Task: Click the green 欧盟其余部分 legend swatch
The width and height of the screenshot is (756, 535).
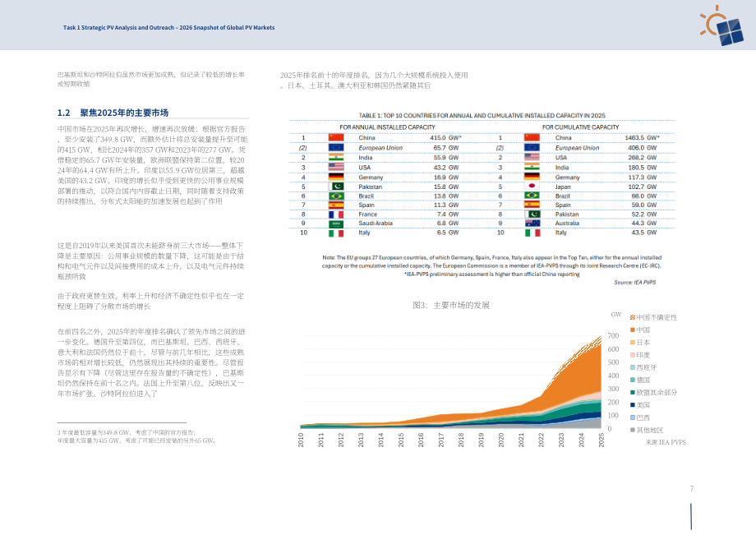Action: 633,393
